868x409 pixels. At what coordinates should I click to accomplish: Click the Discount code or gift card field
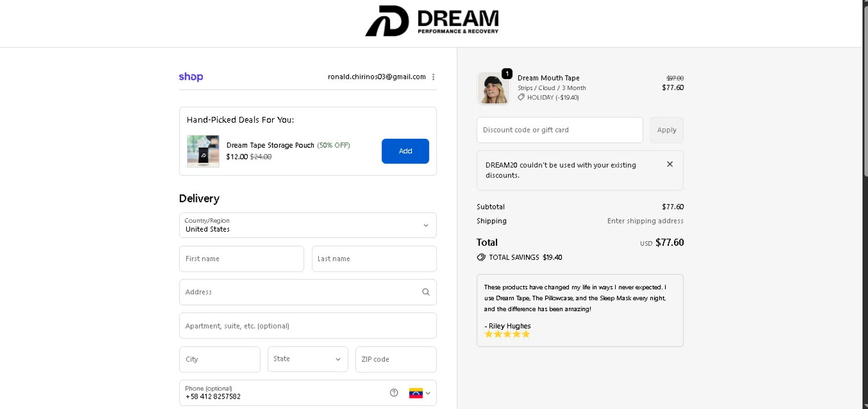(x=560, y=130)
